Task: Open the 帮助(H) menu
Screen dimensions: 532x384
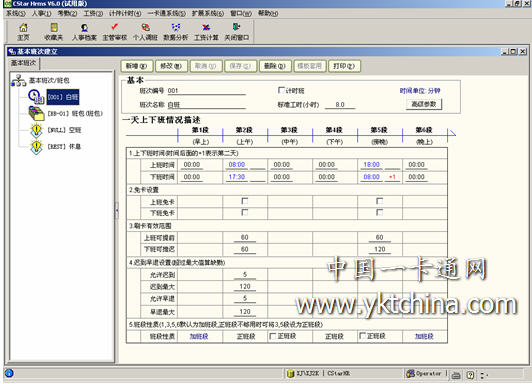Action: click(x=268, y=13)
